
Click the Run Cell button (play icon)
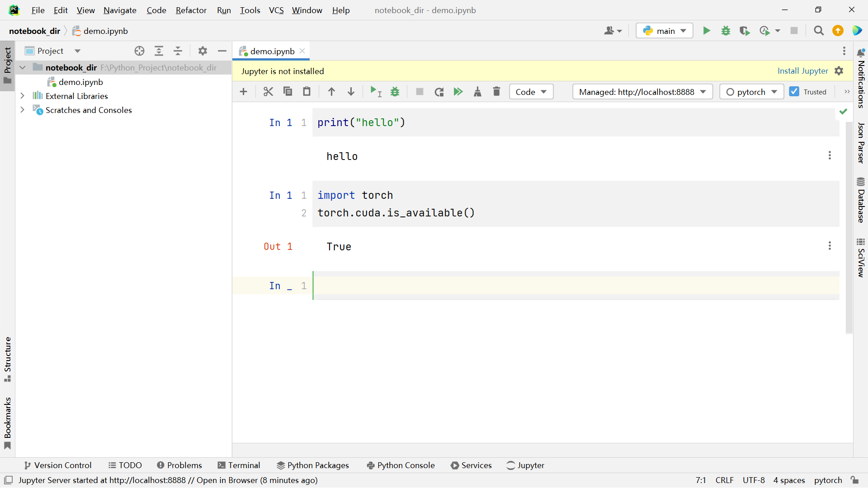(x=374, y=91)
